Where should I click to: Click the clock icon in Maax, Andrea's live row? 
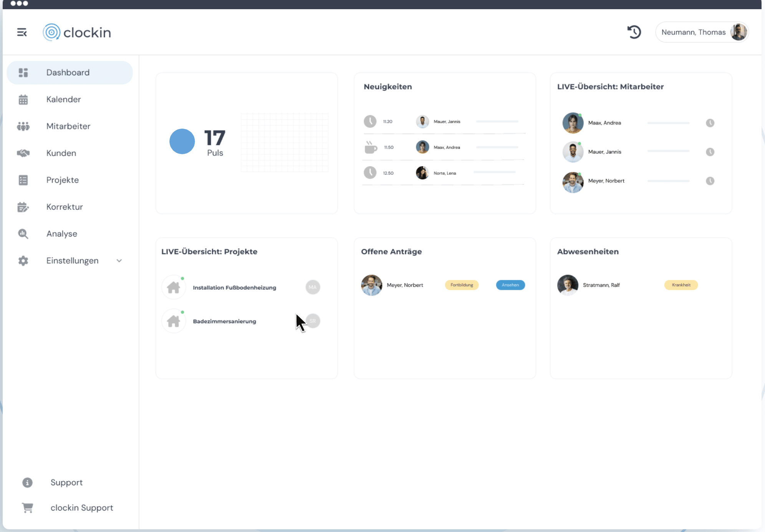tap(710, 123)
